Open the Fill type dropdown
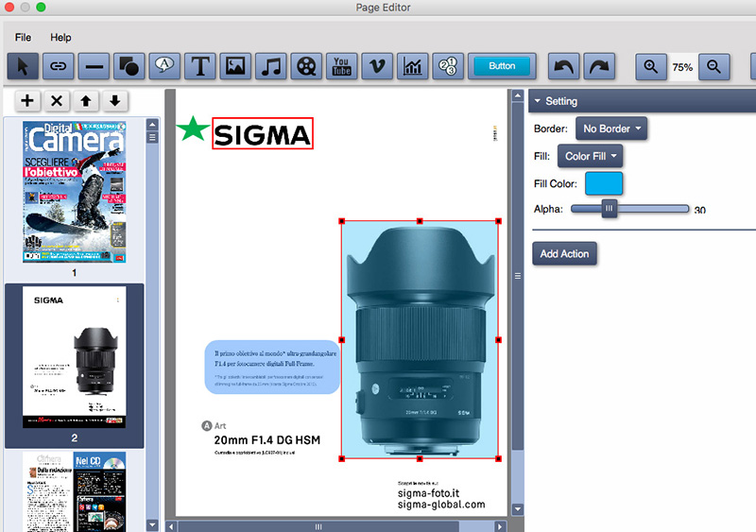This screenshot has height=532, width=756. (590, 156)
